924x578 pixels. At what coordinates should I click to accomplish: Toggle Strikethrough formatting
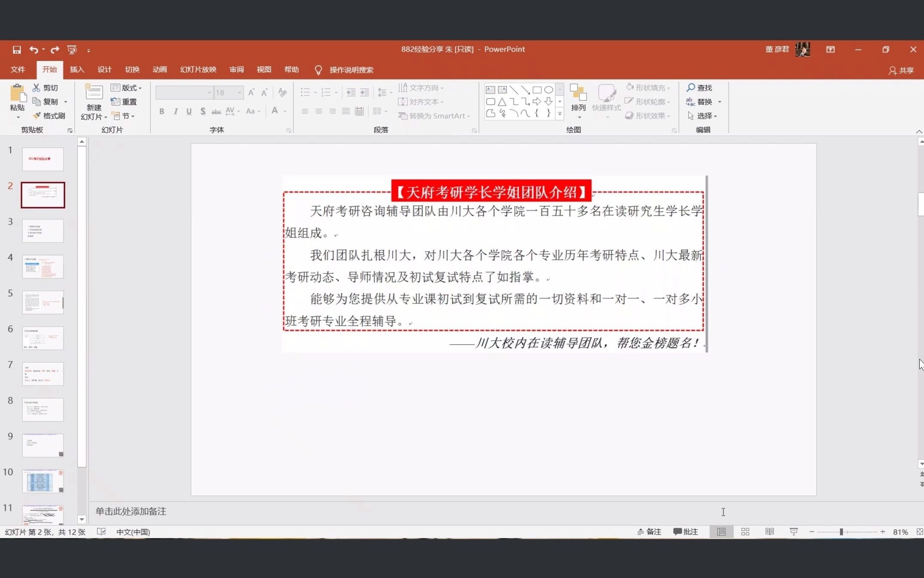click(x=216, y=111)
